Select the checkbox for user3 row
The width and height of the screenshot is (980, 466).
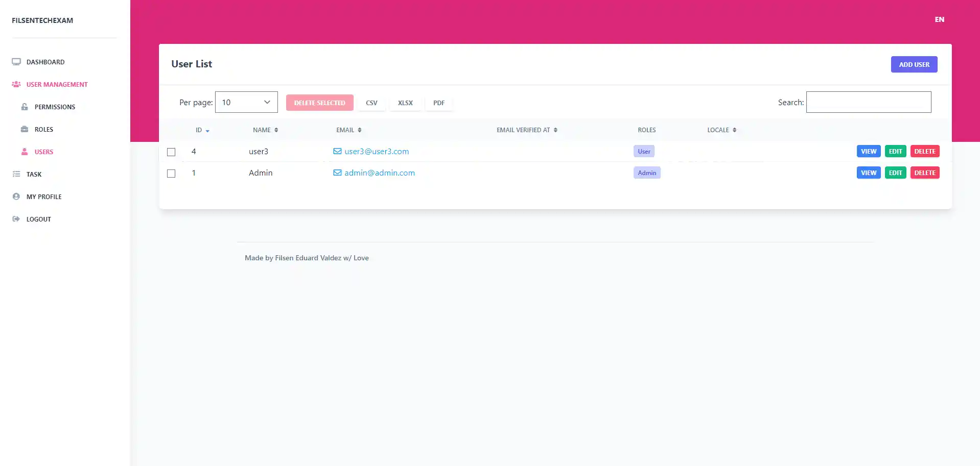[x=171, y=152]
